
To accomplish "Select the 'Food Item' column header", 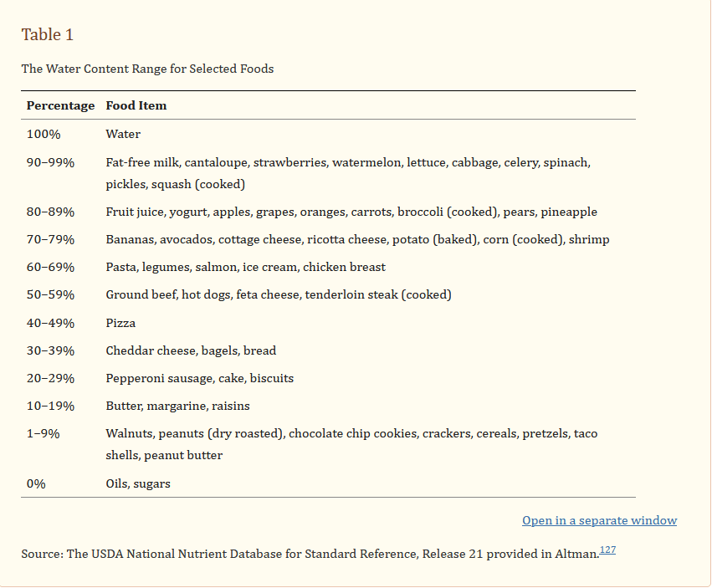I will [x=136, y=106].
